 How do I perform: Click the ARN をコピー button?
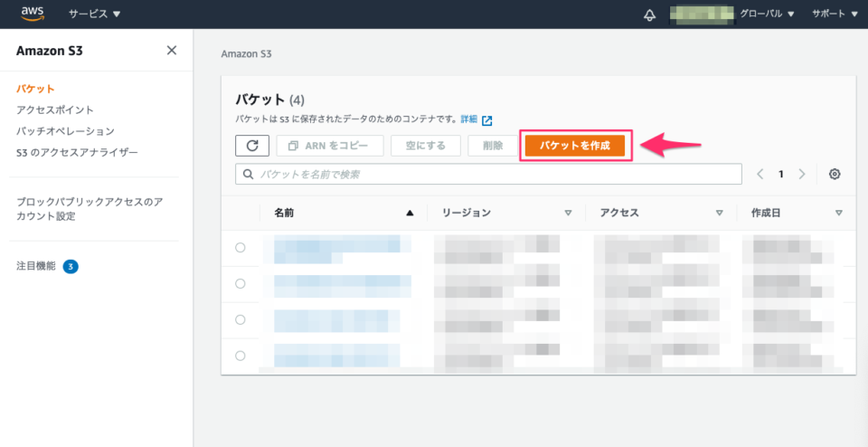(330, 146)
